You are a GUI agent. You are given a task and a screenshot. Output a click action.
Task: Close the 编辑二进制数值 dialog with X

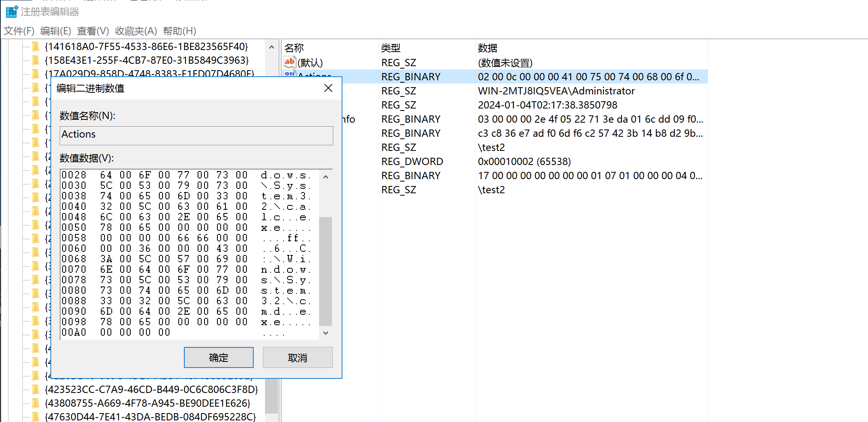[328, 88]
